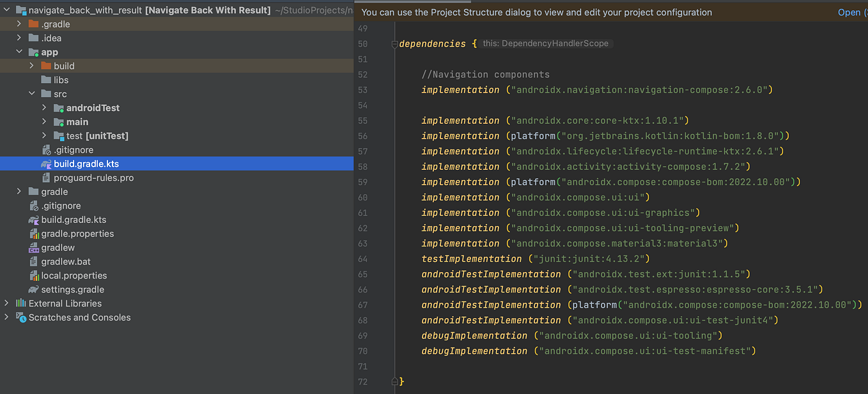The image size is (868, 394).
Task: Select the gradlew.bat file
Action: point(66,262)
